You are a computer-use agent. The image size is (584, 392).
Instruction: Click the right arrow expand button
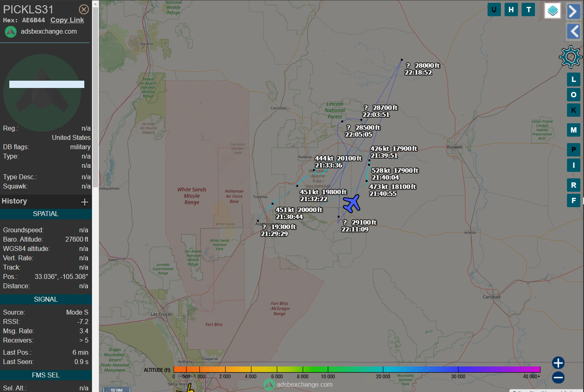click(x=573, y=11)
